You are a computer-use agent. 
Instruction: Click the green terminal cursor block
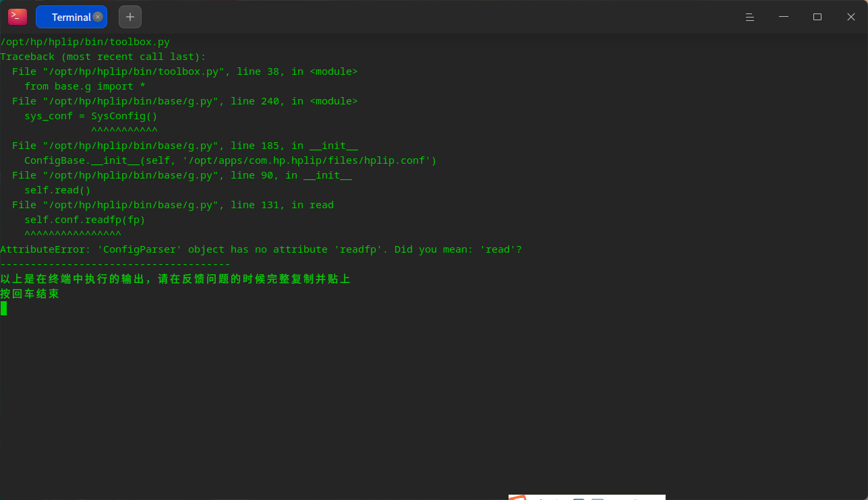tap(3, 309)
